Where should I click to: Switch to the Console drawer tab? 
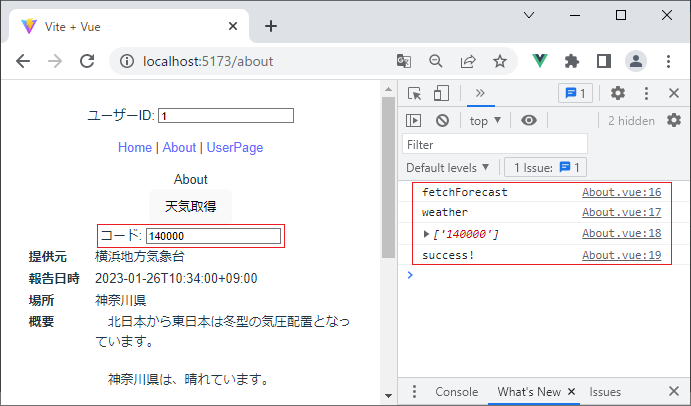pyautogui.click(x=456, y=392)
